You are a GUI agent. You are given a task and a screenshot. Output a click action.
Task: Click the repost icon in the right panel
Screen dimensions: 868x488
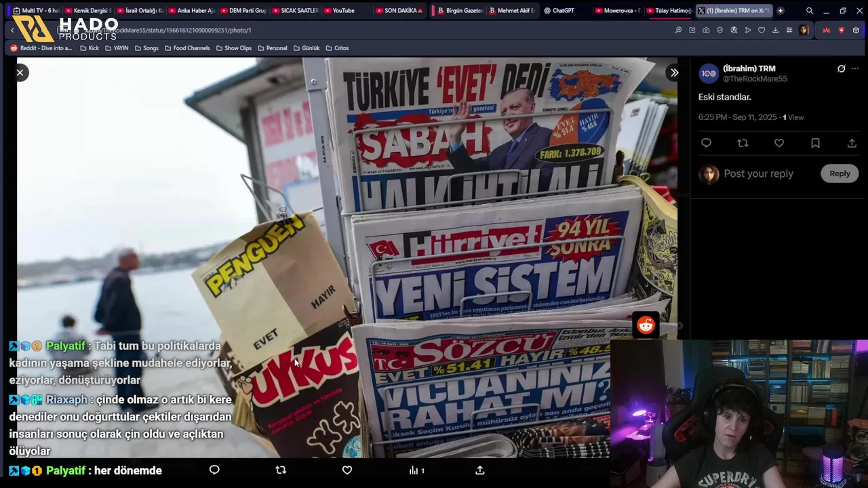click(x=743, y=143)
